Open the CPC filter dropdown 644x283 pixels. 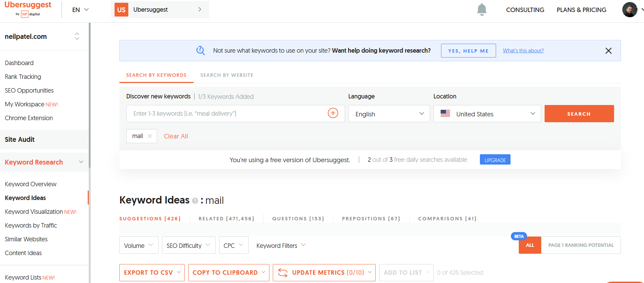[x=234, y=245]
